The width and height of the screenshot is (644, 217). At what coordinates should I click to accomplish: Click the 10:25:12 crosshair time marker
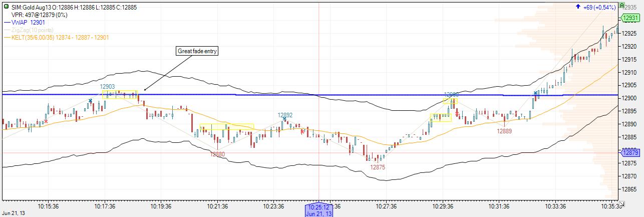point(318,210)
